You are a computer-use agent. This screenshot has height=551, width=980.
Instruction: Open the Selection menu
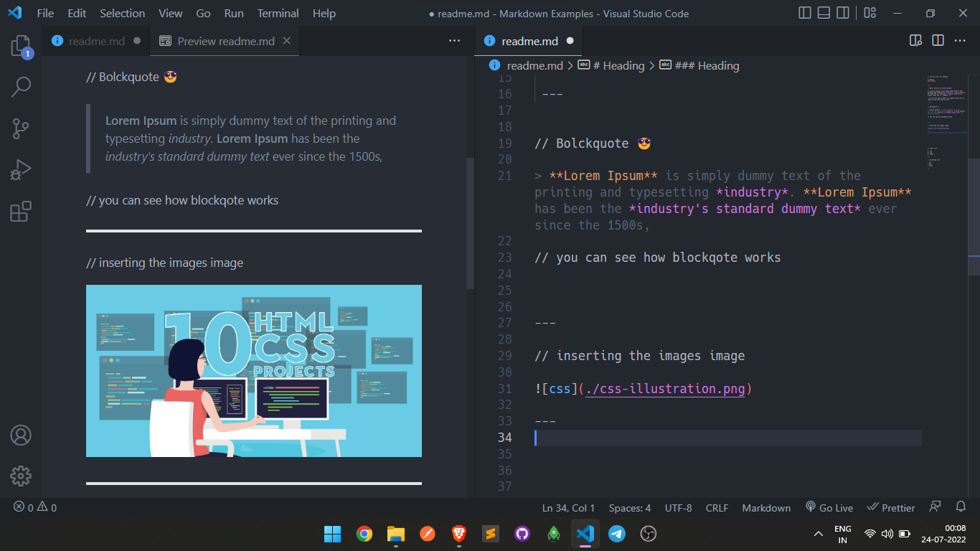122,13
